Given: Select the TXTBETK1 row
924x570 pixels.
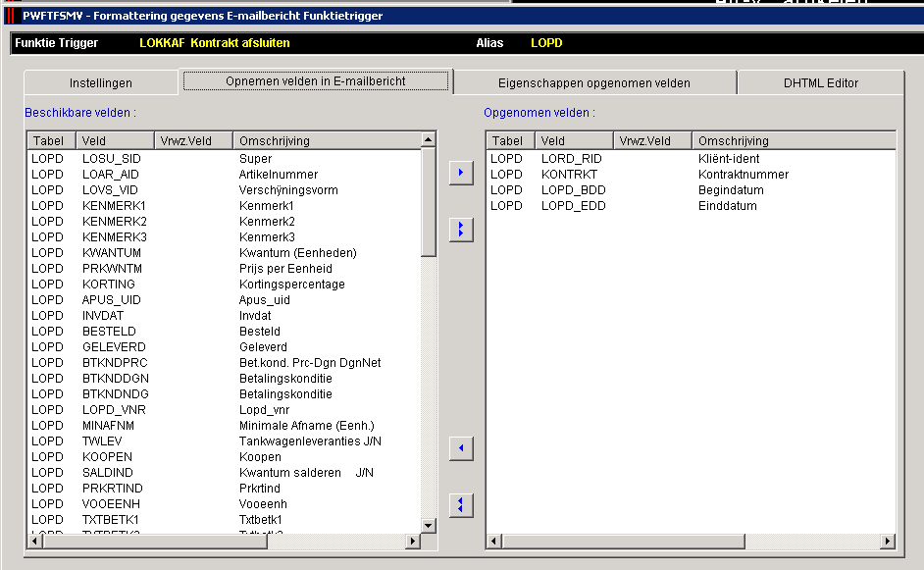Looking at the screenshot, I should (x=224, y=520).
